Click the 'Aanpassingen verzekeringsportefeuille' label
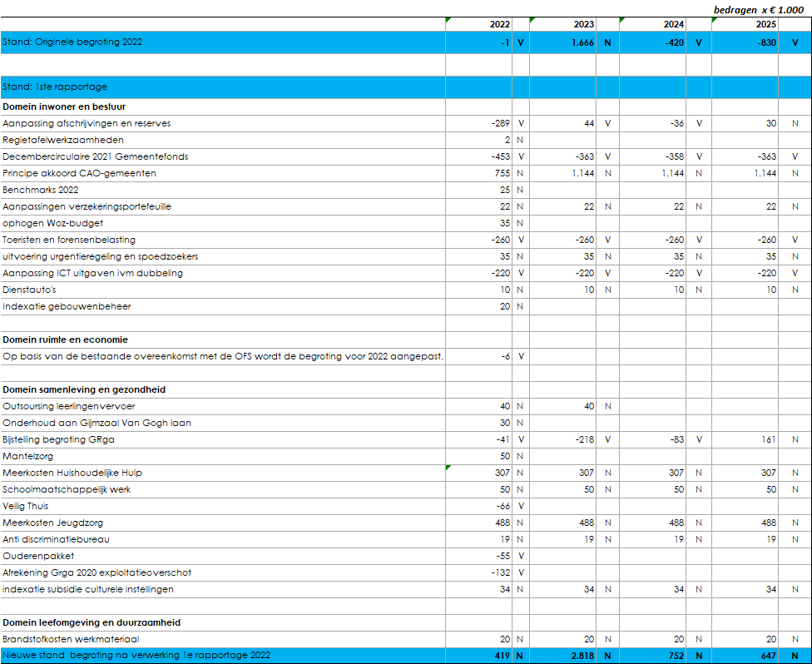The image size is (812, 664). pyautogui.click(x=87, y=206)
